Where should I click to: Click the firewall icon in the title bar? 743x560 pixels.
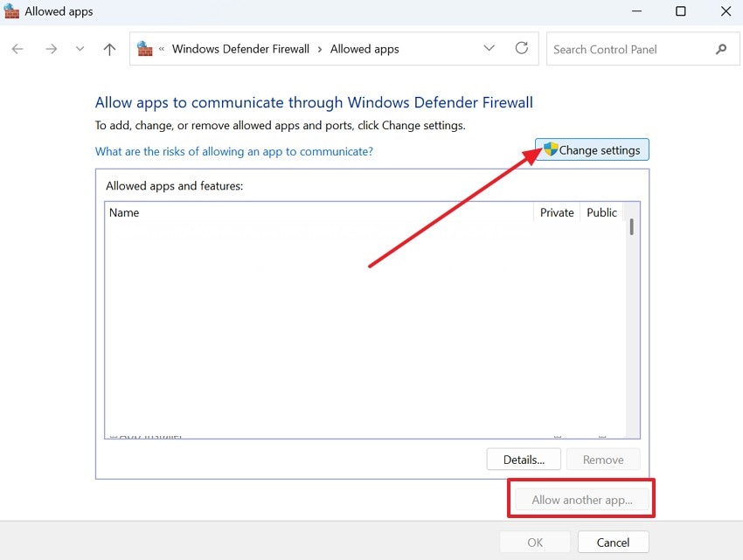(x=11, y=11)
